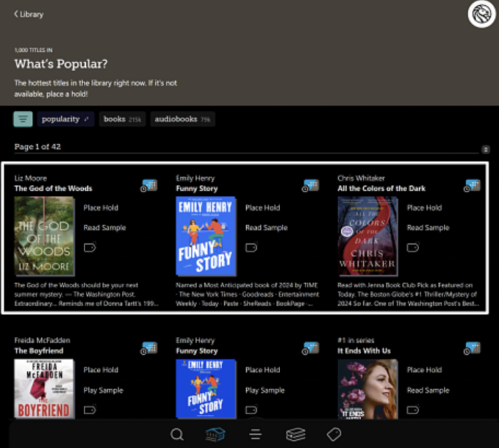Open the Funny Story cover in first row

tap(206, 236)
